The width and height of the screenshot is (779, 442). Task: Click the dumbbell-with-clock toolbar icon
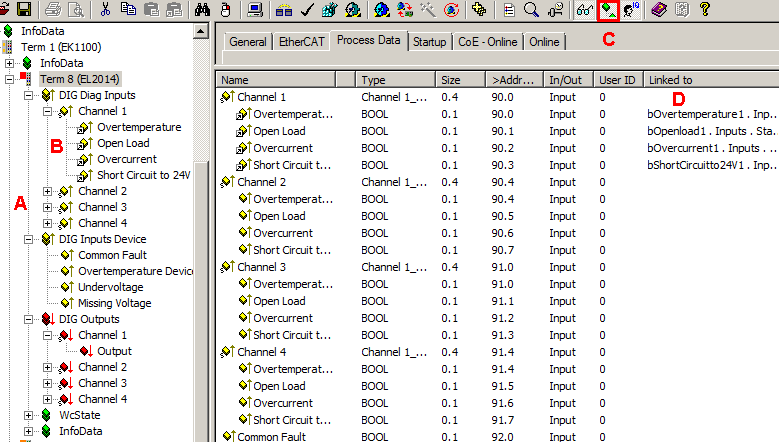pos(555,9)
